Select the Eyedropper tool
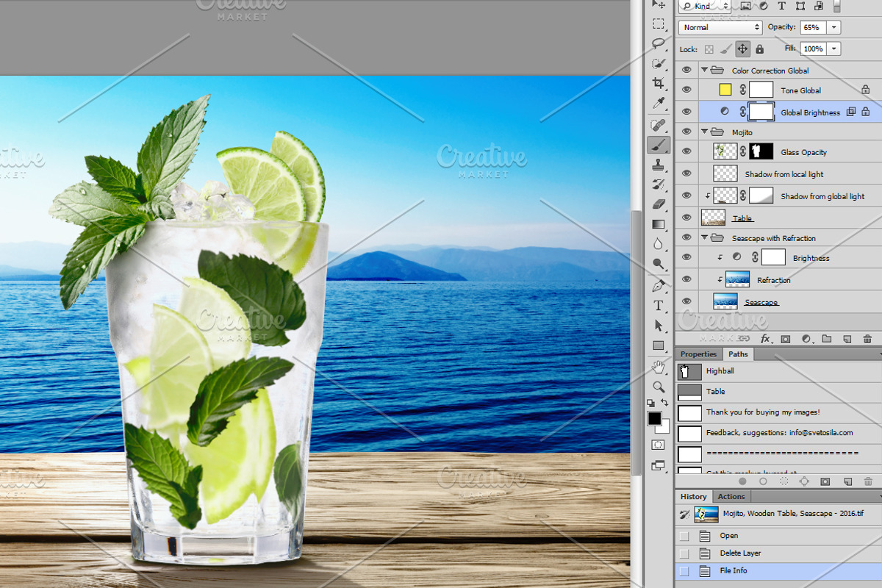 click(x=659, y=103)
